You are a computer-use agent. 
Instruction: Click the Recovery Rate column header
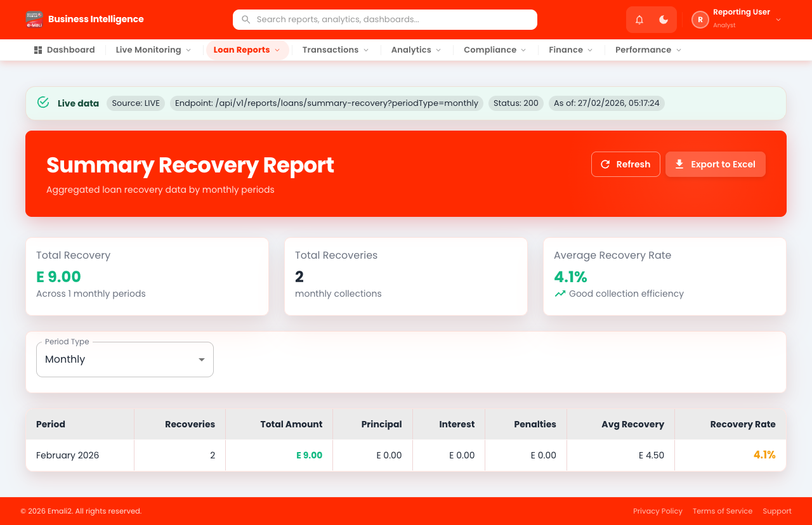tap(730, 424)
